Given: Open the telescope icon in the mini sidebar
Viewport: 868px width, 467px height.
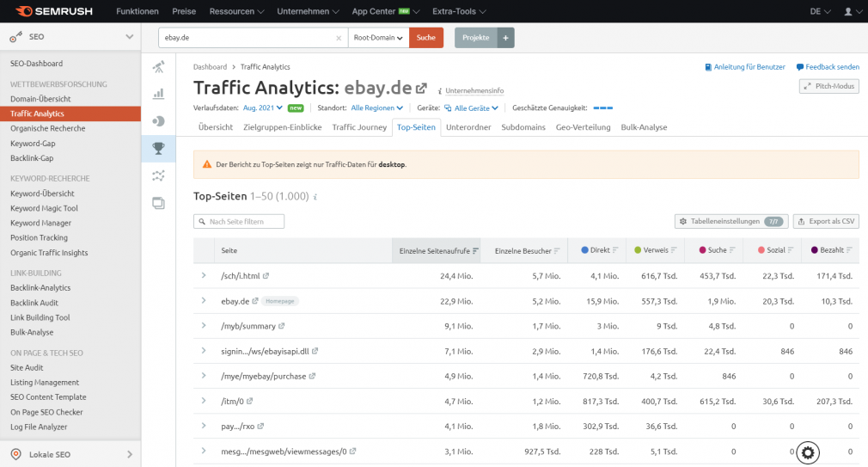Looking at the screenshot, I should click(x=159, y=67).
